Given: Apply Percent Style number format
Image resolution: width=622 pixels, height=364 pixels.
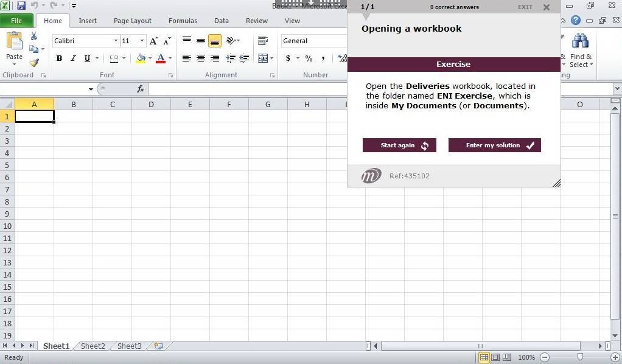Looking at the screenshot, I should (309, 58).
